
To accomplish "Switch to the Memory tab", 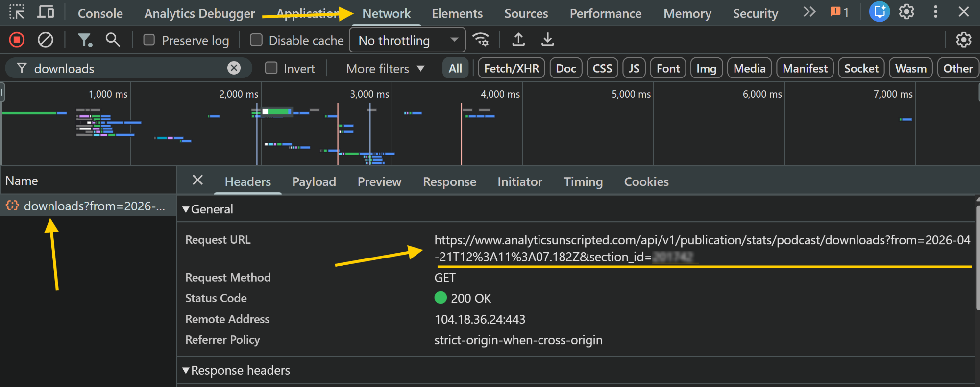I will pos(687,13).
